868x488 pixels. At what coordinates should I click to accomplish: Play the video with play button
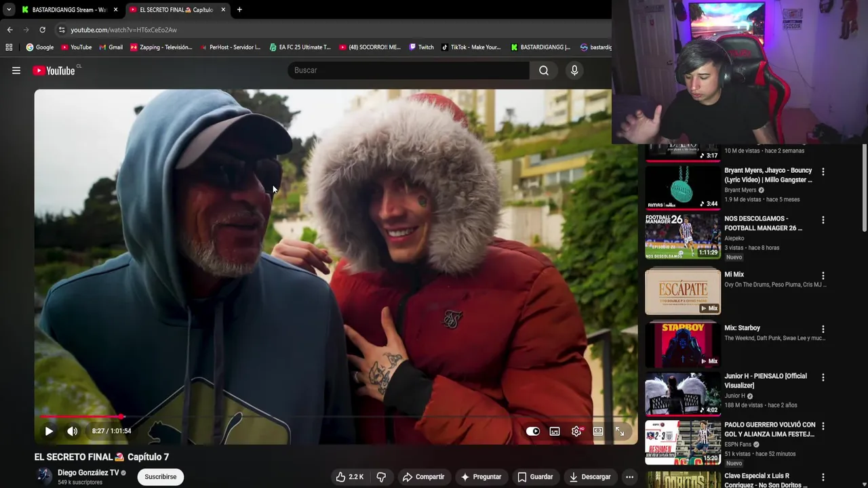pyautogui.click(x=49, y=431)
